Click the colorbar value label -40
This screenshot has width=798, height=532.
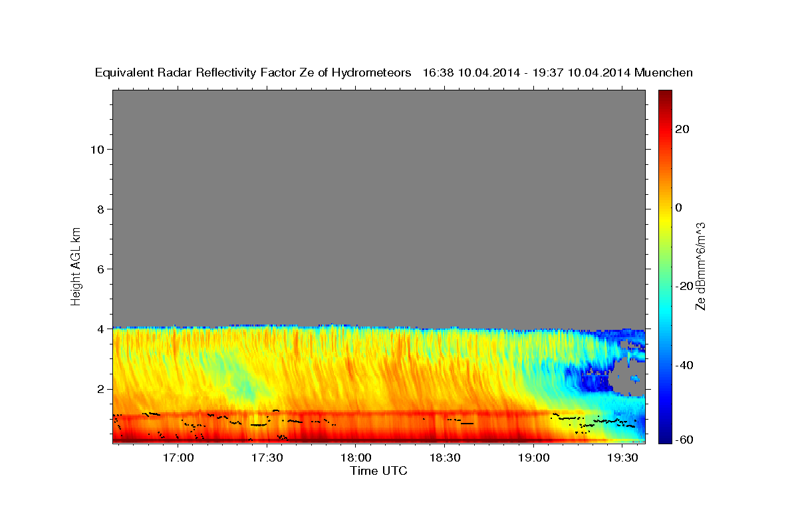683,365
